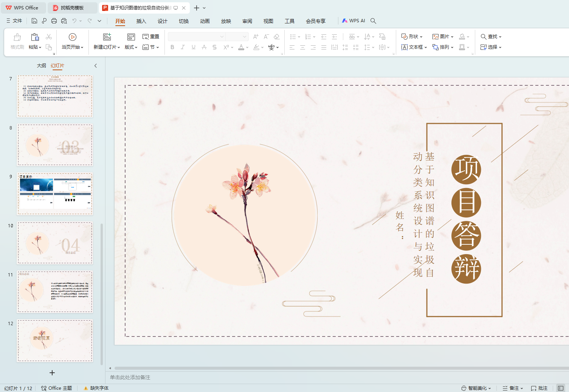Click the Undo arrow icon
The image size is (569, 392).
[74, 21]
